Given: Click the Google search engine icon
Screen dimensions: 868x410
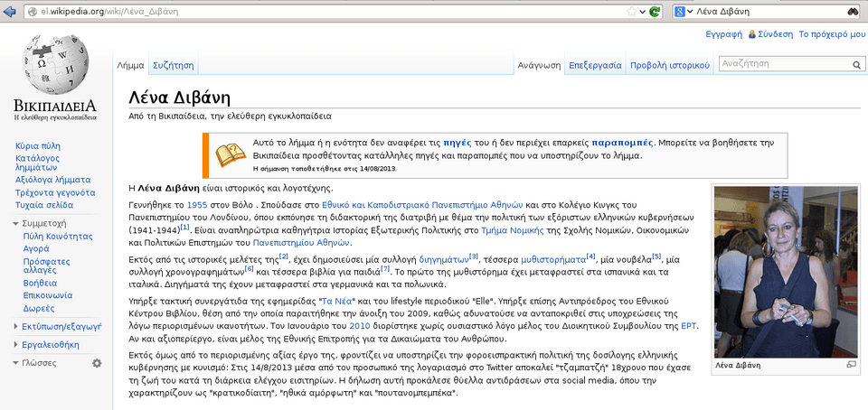Looking at the screenshot, I should coord(680,12).
